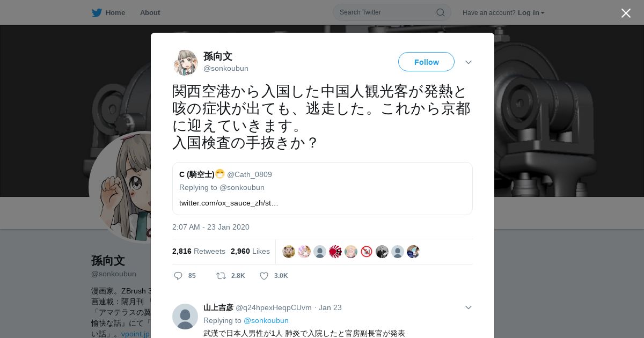Close the tweet overlay with the X
The height and width of the screenshot is (338, 644).
point(626,13)
